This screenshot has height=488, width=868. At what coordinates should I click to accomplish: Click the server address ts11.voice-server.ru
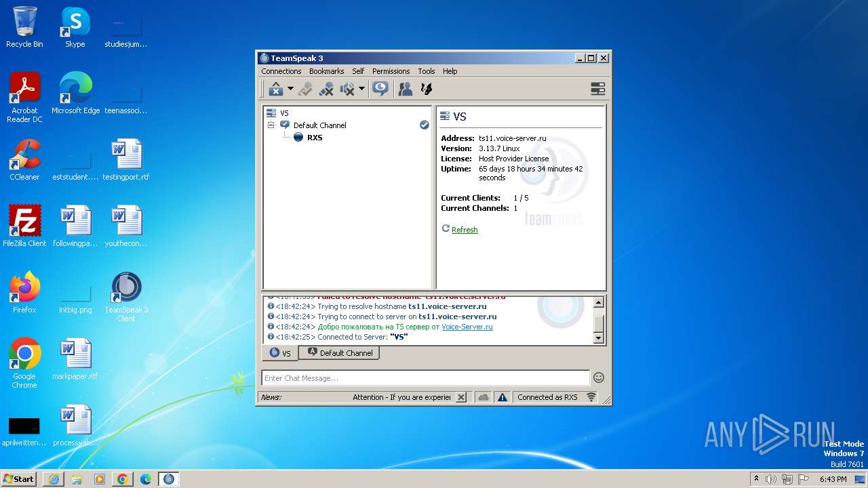tap(512, 138)
